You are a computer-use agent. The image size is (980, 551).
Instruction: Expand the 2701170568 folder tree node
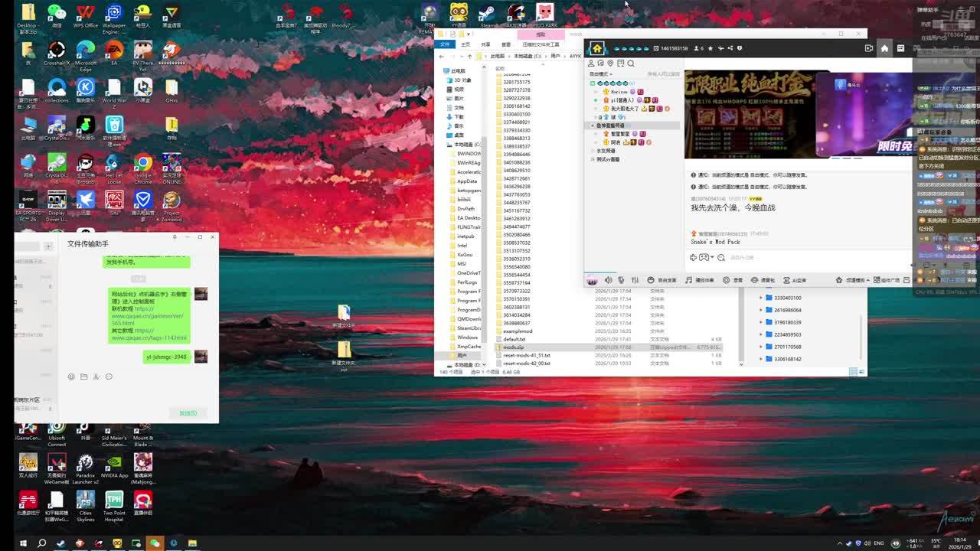click(x=760, y=347)
